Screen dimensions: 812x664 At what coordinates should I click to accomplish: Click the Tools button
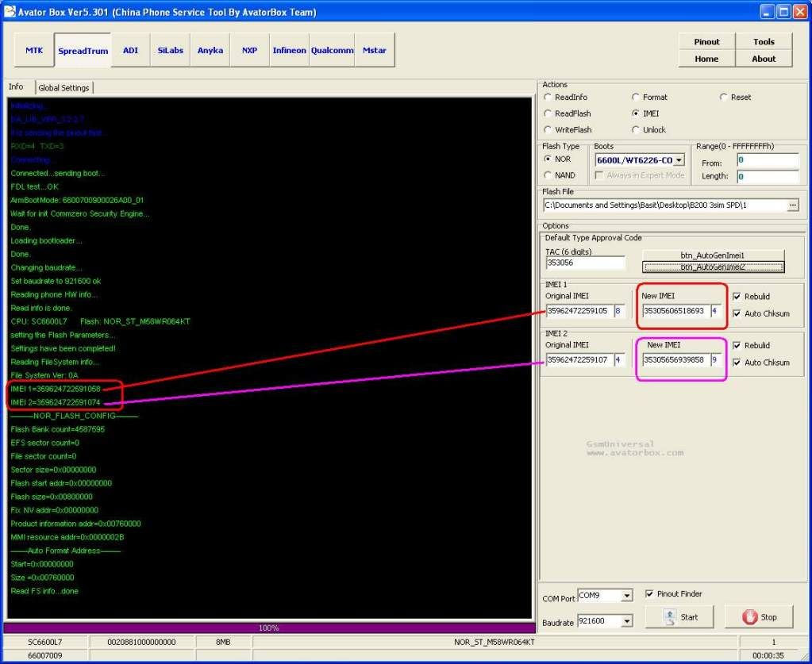(x=764, y=41)
